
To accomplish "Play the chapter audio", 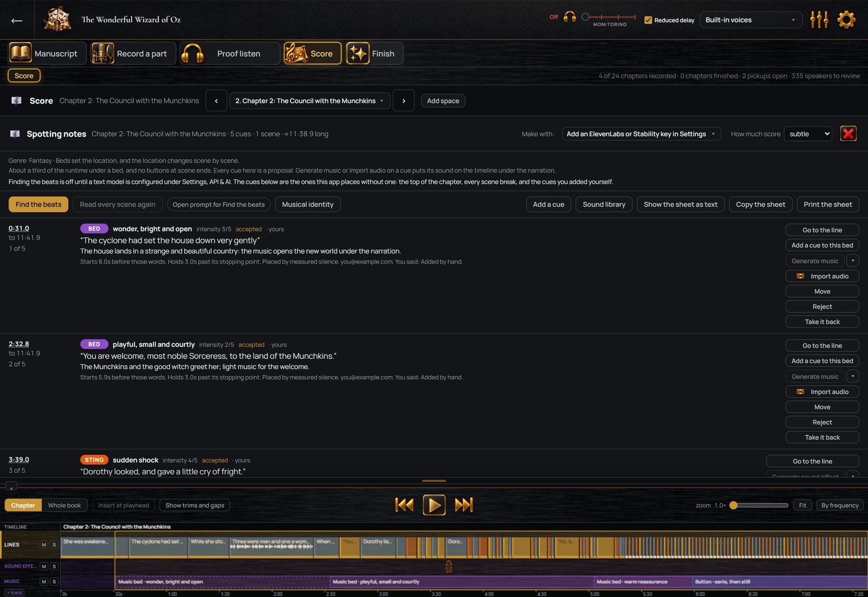I will (434, 505).
